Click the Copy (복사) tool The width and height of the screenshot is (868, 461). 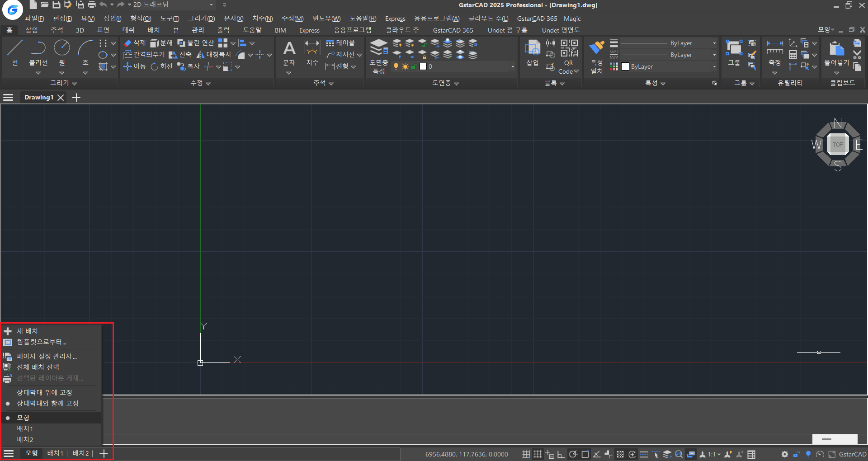pos(188,66)
